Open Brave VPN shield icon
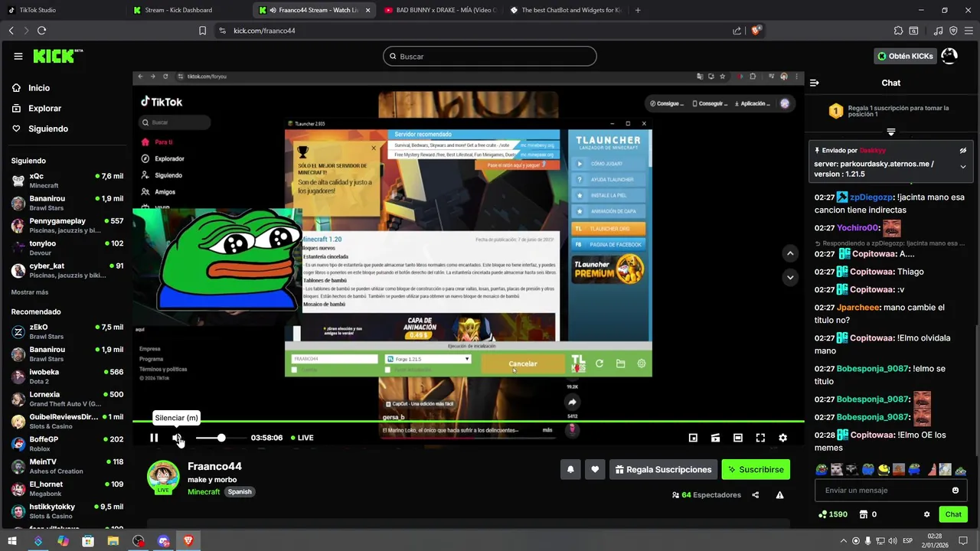This screenshot has width=980, height=551. (x=953, y=31)
